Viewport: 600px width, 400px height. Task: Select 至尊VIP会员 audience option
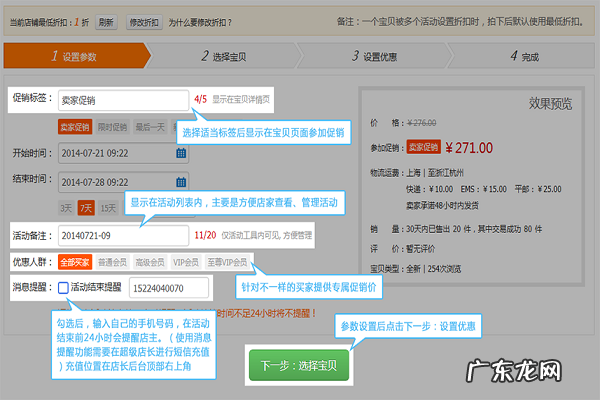[x=227, y=262]
